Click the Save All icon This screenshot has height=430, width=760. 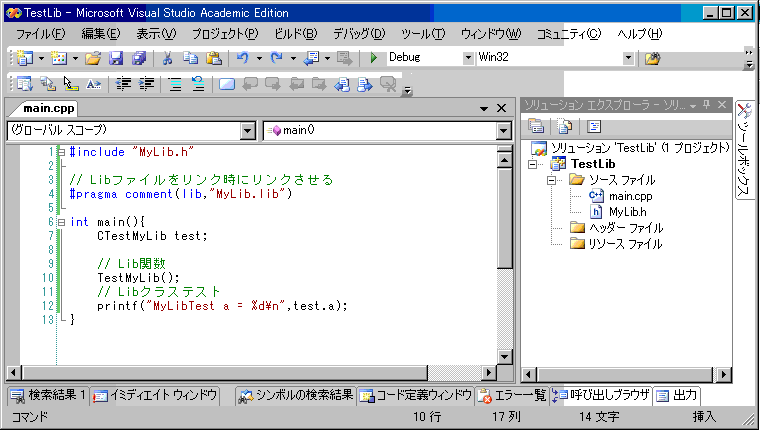click(138, 58)
